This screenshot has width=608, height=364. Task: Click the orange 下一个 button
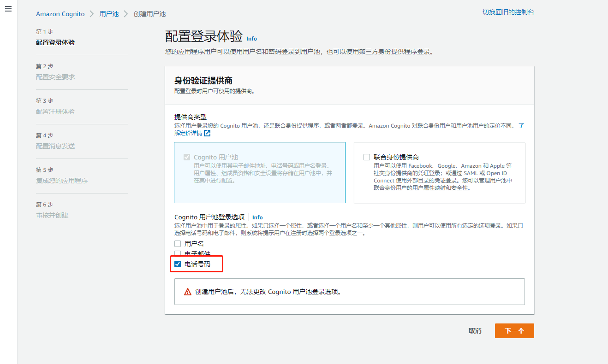click(514, 331)
